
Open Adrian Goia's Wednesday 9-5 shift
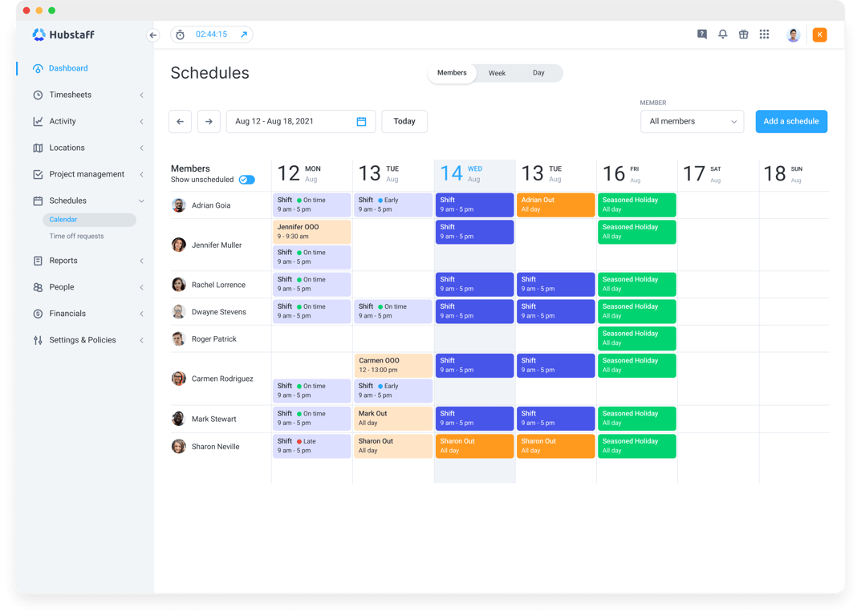pos(474,205)
